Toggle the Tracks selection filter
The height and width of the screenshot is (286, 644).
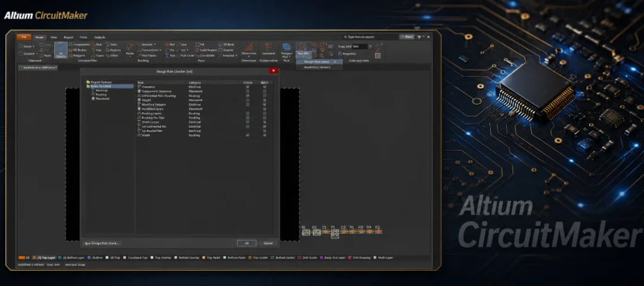[98, 55]
